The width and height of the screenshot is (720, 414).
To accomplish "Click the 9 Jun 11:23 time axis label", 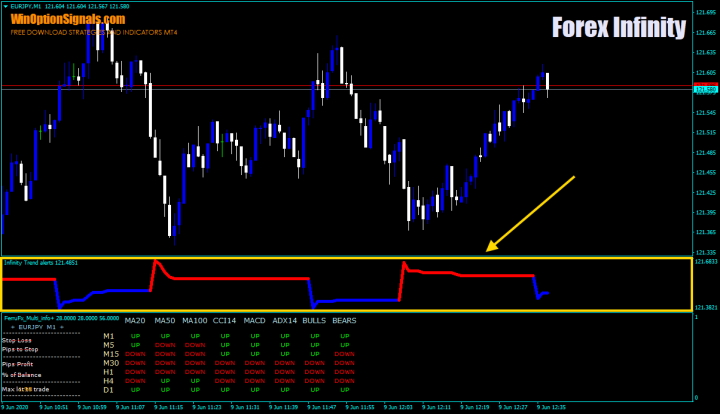I will pos(207,407).
